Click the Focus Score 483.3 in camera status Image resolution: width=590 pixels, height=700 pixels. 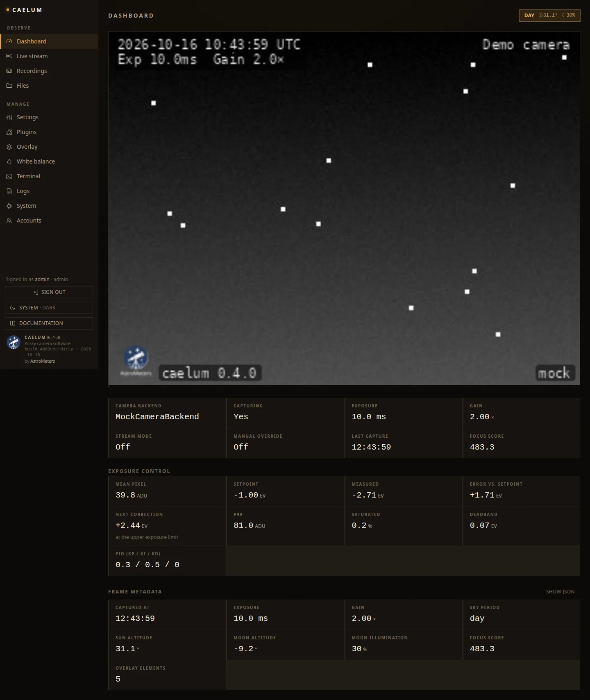coord(482,447)
